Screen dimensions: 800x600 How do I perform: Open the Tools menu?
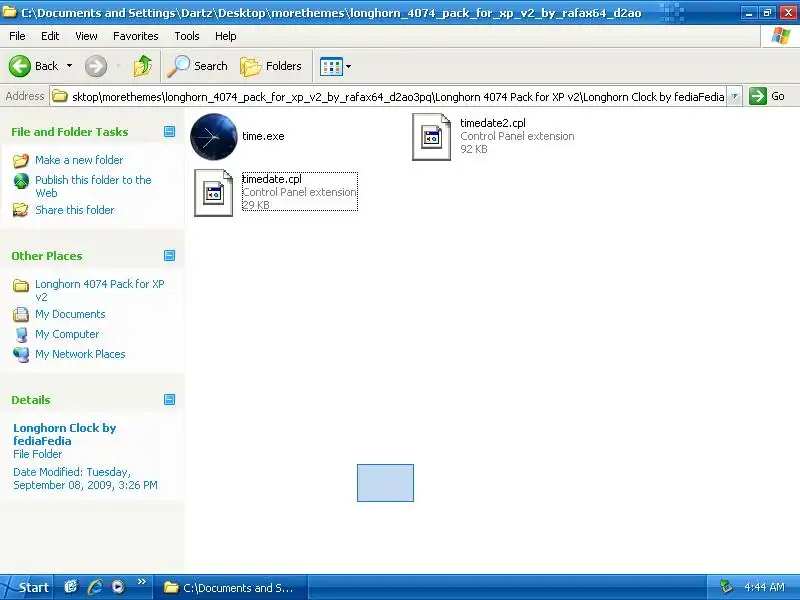[187, 36]
